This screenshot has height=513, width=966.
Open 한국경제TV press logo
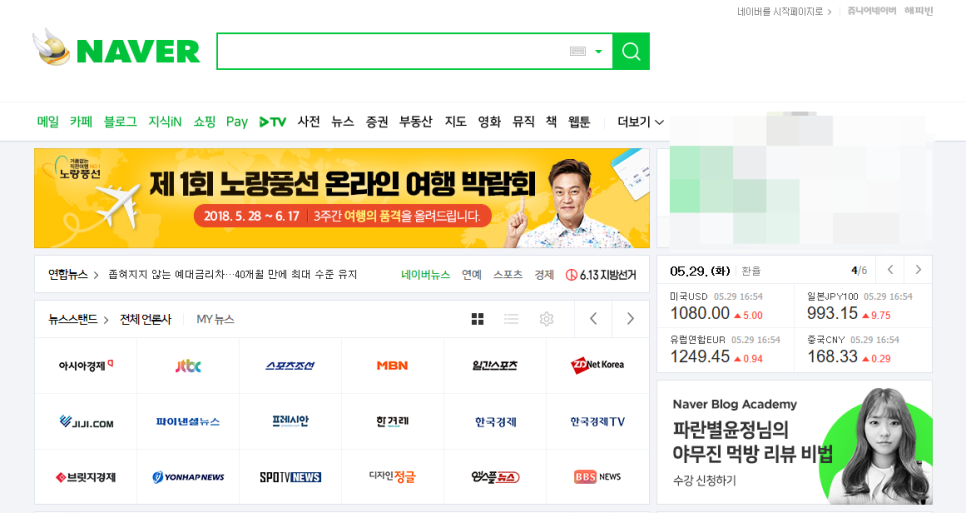597,422
